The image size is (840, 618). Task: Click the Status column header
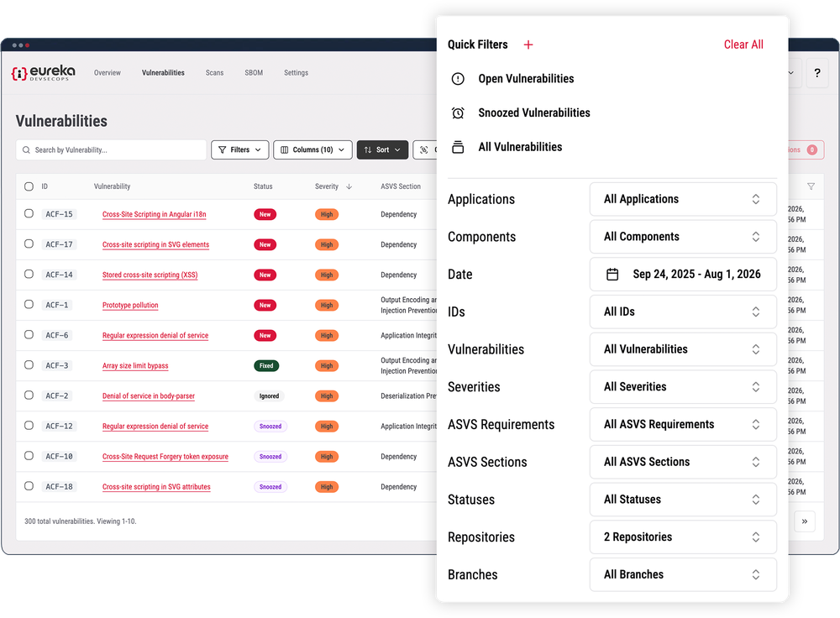[x=263, y=187]
